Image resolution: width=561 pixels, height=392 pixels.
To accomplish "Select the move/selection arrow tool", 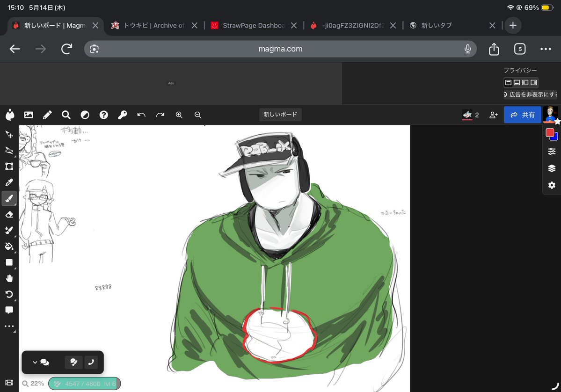I will pyautogui.click(x=9, y=134).
